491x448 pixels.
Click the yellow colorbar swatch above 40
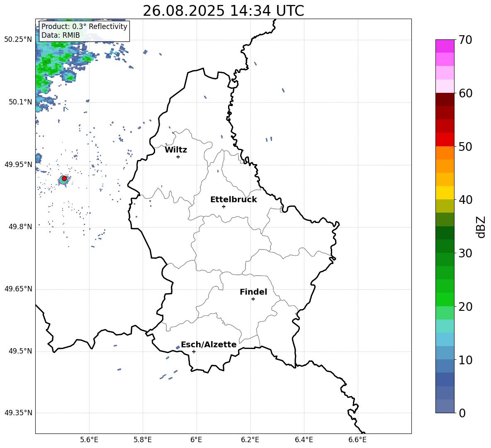[x=445, y=193]
